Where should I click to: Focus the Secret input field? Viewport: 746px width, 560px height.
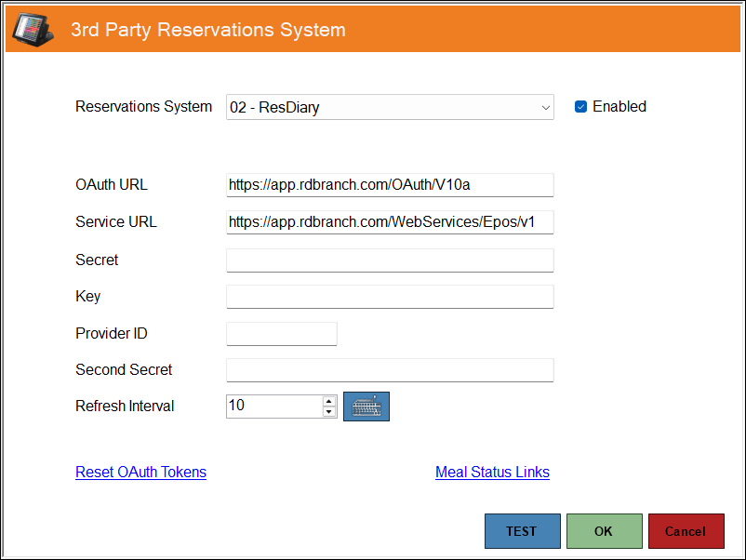[390, 260]
